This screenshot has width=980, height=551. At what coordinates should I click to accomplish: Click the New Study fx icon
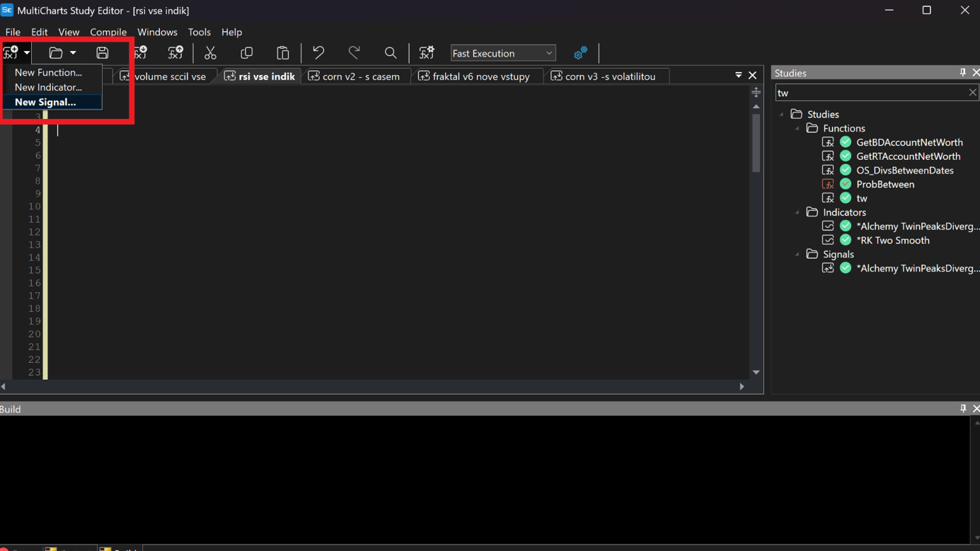tap(11, 53)
